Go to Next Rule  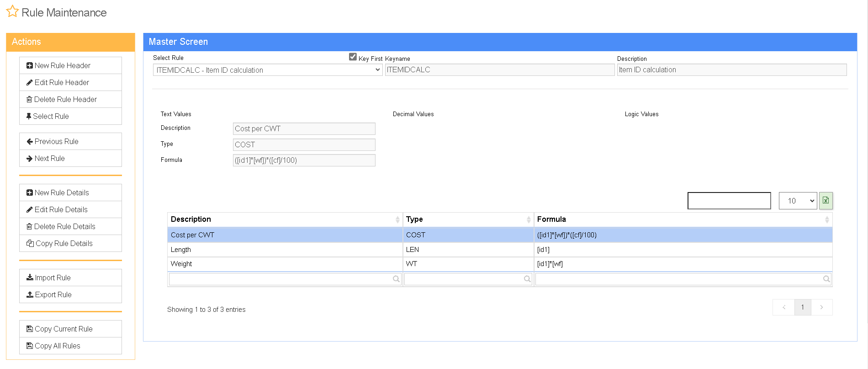point(70,158)
